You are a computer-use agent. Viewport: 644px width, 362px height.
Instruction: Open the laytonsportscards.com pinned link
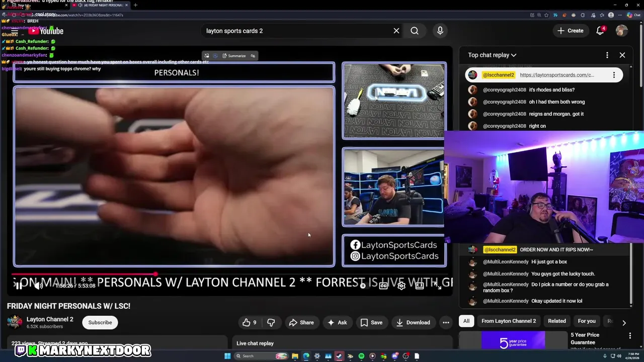pyautogui.click(x=557, y=75)
